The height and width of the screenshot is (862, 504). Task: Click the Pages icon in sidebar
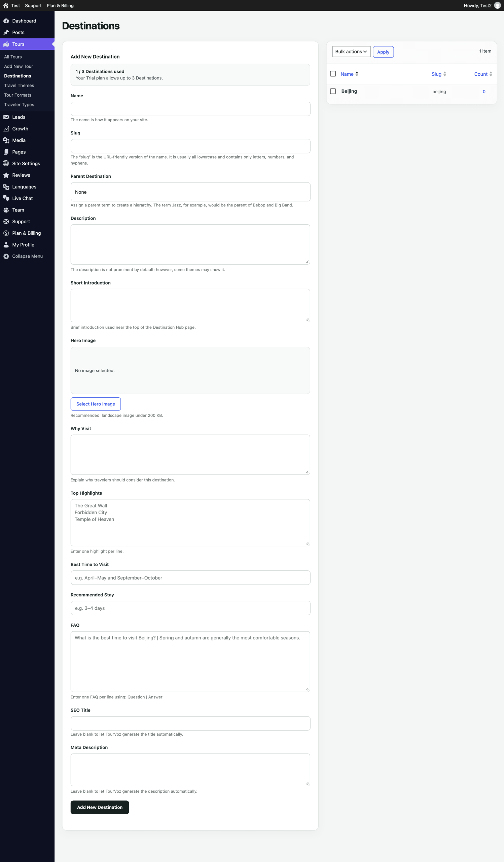[6, 152]
